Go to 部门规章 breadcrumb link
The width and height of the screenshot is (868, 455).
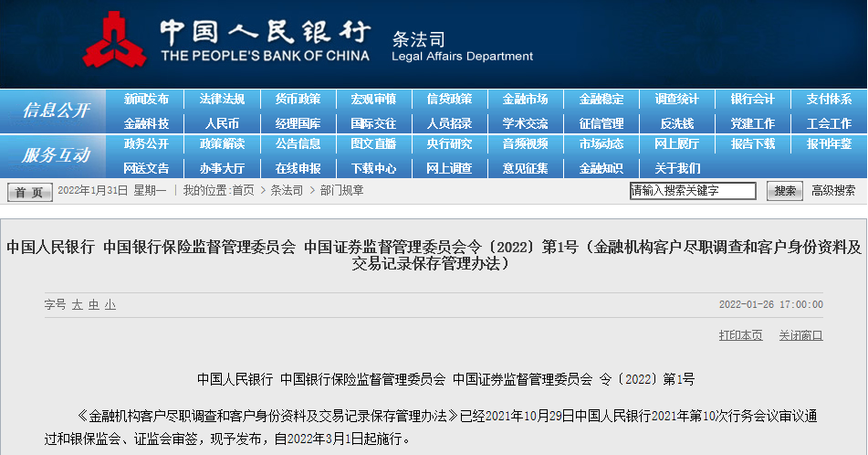coord(341,191)
